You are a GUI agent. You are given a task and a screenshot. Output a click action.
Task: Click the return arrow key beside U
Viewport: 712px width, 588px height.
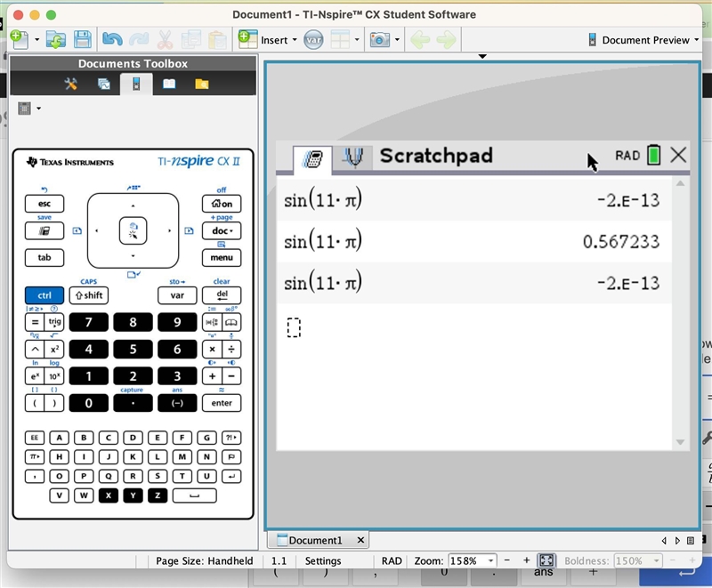231,477
